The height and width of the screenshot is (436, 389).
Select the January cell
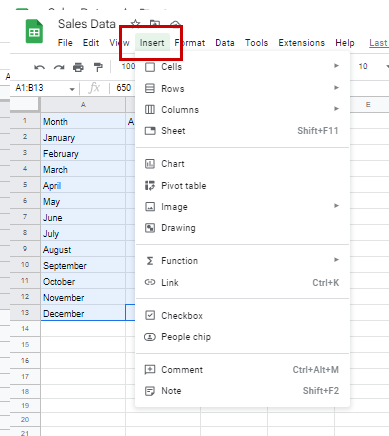[x=83, y=137]
